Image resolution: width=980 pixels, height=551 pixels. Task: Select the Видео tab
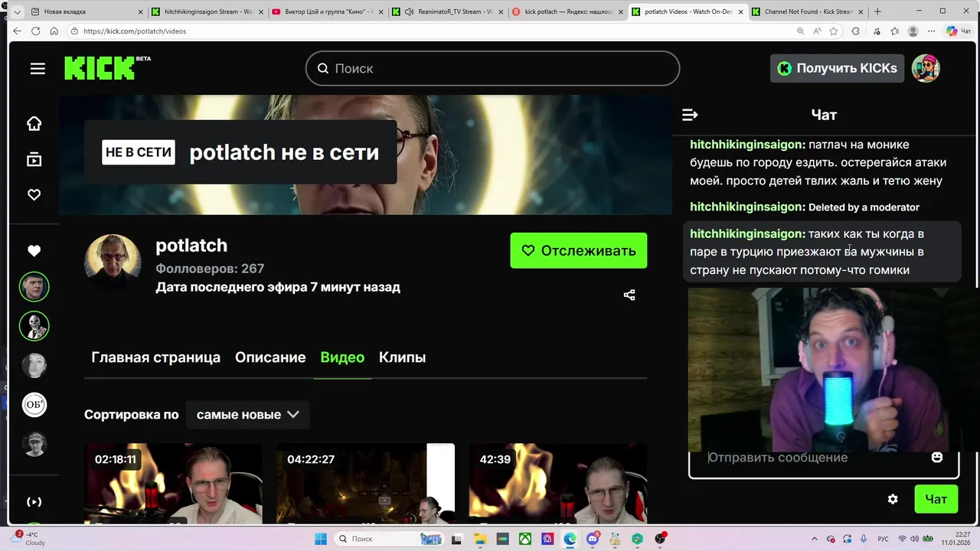click(x=342, y=357)
